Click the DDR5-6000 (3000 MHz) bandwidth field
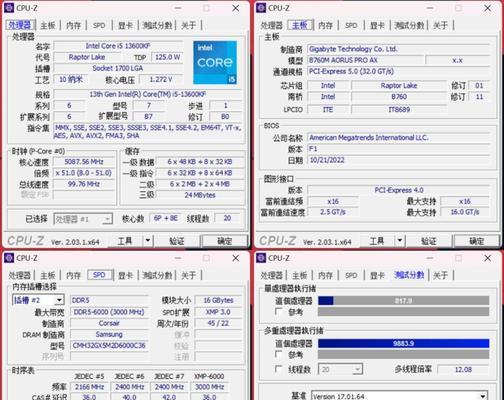 click(109, 312)
